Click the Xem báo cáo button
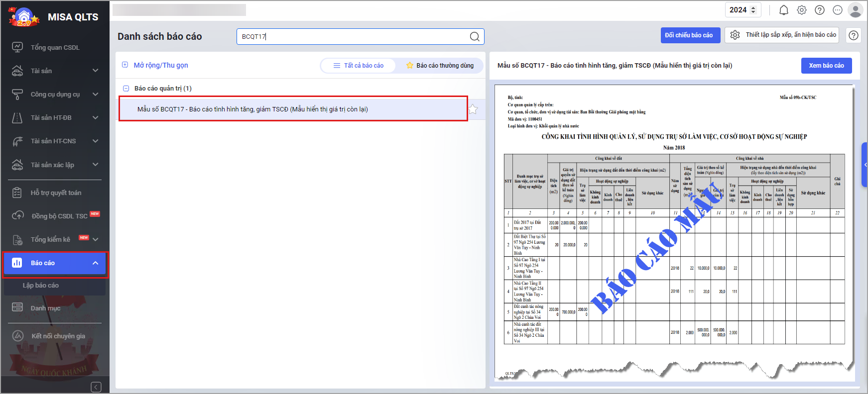The height and width of the screenshot is (394, 868). pyautogui.click(x=826, y=66)
